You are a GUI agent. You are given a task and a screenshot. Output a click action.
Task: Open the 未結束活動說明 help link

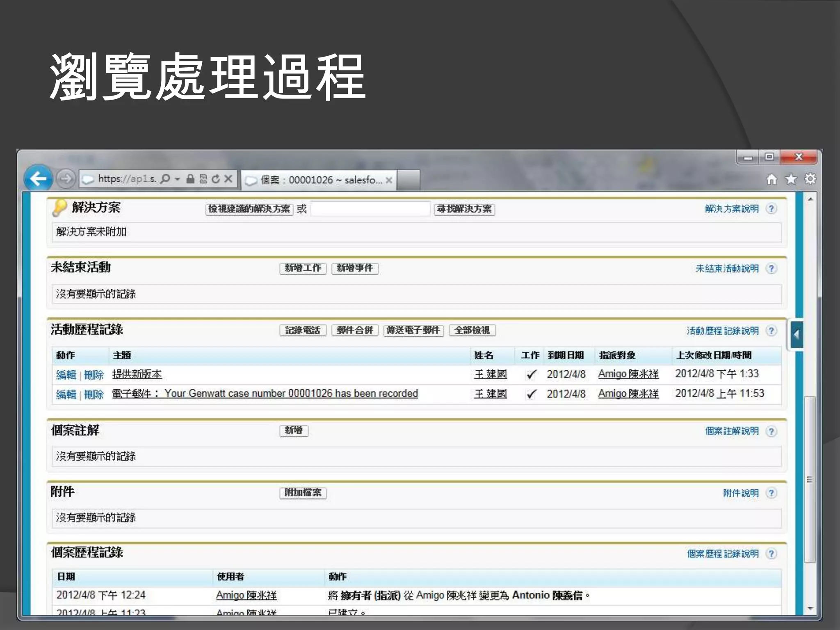click(727, 269)
